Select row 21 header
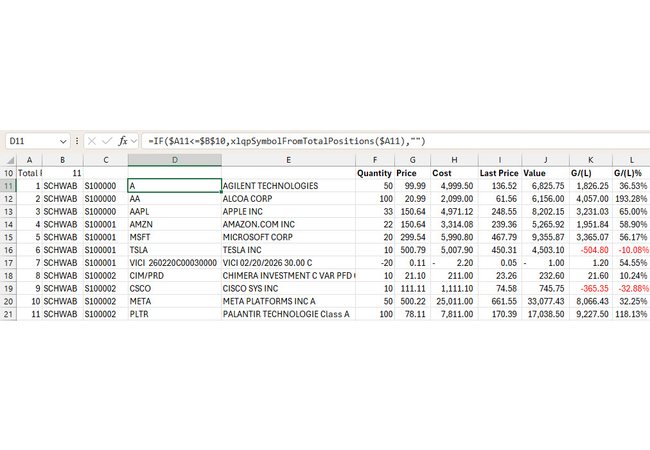The width and height of the screenshot is (650, 450). [8, 315]
